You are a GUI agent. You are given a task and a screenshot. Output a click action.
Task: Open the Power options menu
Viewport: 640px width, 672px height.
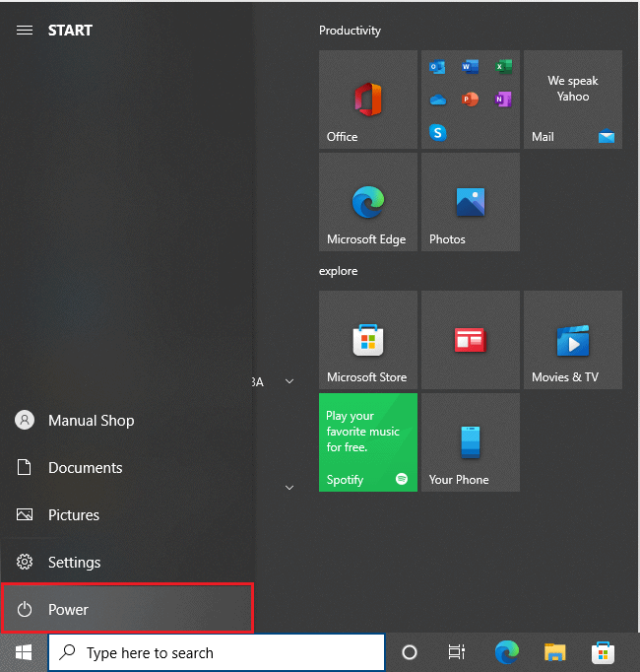click(x=127, y=609)
